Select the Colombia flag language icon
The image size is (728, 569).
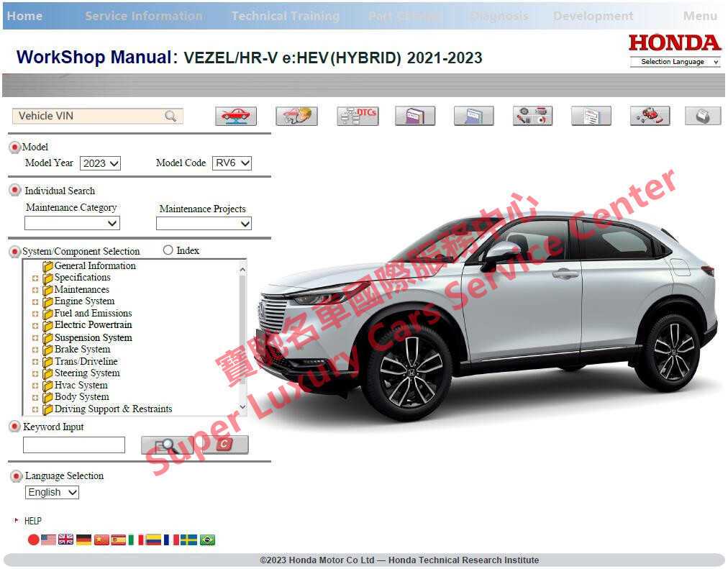(x=153, y=540)
